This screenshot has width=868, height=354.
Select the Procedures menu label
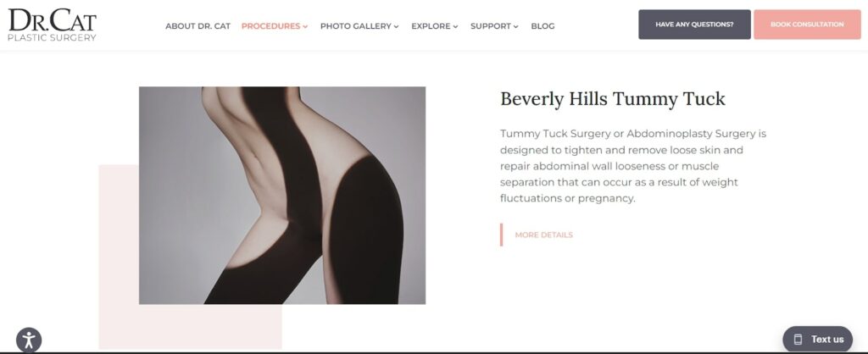(x=270, y=26)
